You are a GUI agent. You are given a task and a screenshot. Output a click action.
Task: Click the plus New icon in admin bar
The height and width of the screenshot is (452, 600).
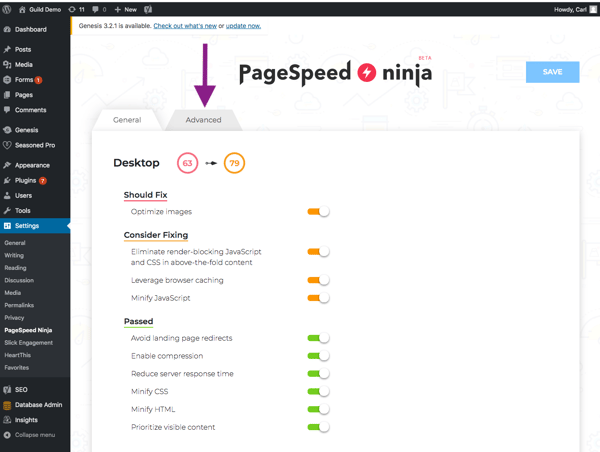coord(118,10)
